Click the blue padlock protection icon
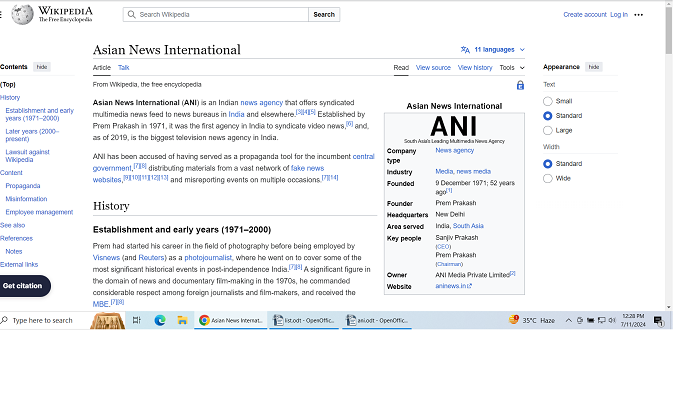This screenshot has width=700, height=393. coord(520,85)
